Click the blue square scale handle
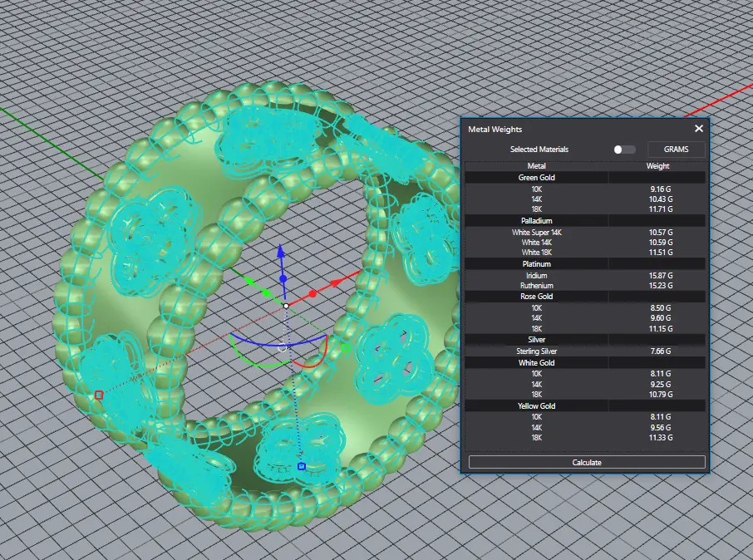Image resolution: width=753 pixels, height=560 pixels. click(x=302, y=466)
